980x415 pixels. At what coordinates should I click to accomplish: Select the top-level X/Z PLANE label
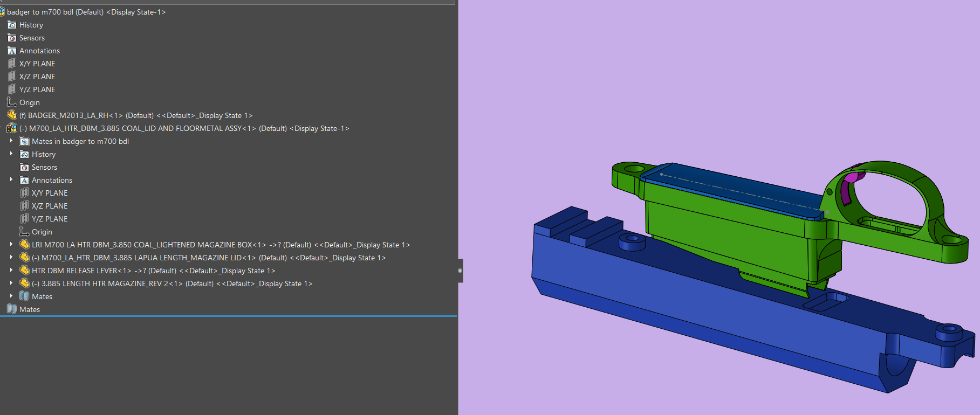click(x=37, y=77)
